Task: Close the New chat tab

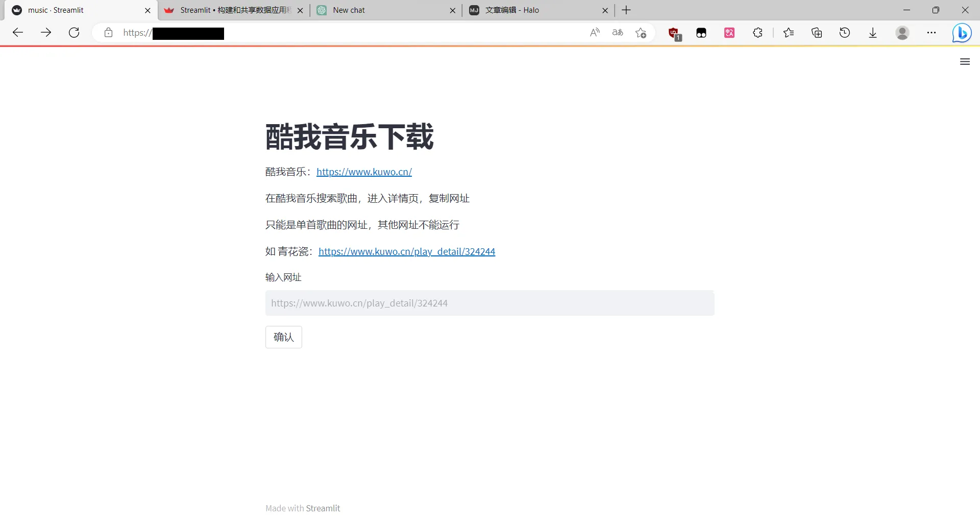Action: pos(453,10)
